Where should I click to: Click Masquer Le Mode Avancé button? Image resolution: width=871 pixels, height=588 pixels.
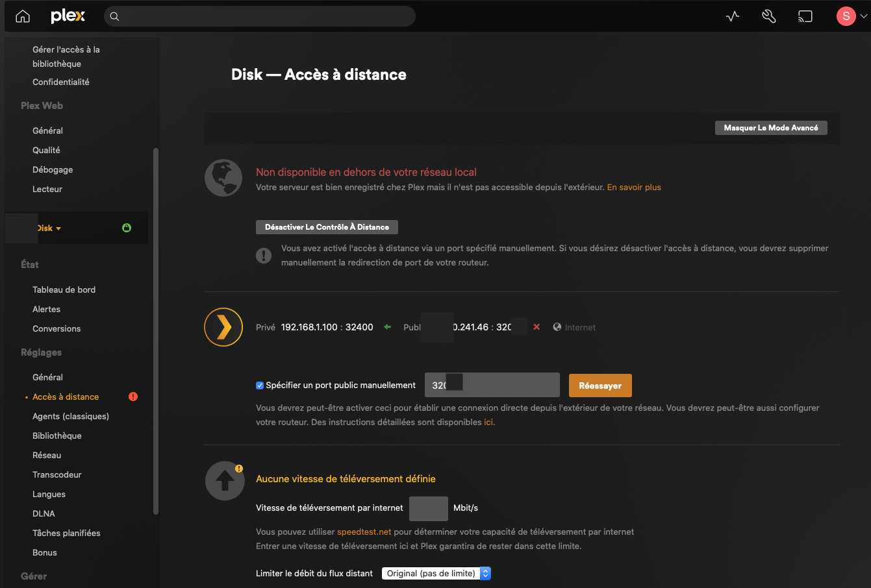tap(771, 128)
